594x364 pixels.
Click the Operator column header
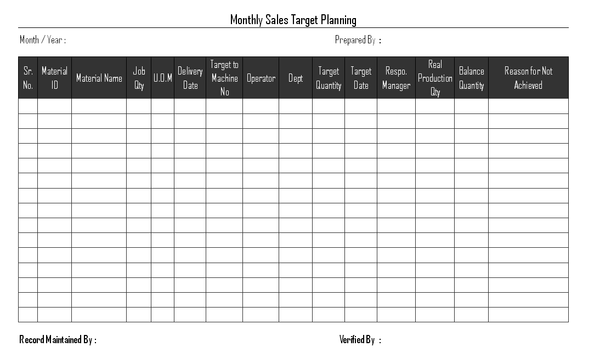[261, 78]
